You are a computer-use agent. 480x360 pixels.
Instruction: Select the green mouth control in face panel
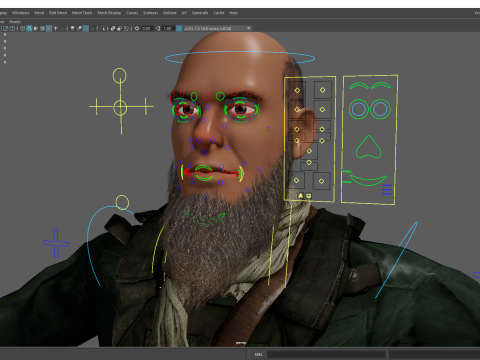coord(368,180)
